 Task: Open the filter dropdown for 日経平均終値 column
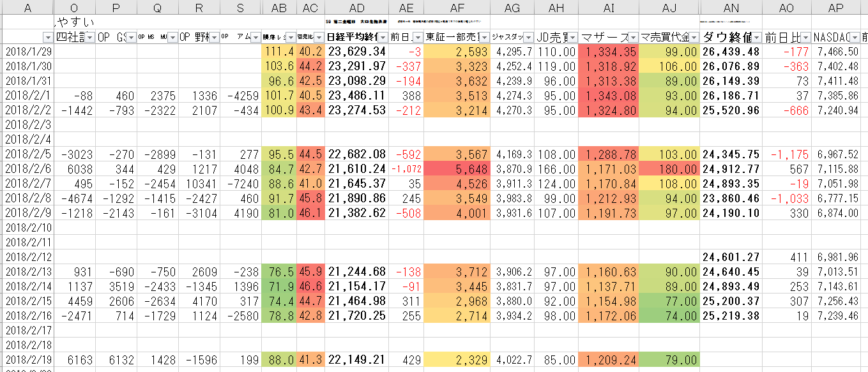(383, 37)
